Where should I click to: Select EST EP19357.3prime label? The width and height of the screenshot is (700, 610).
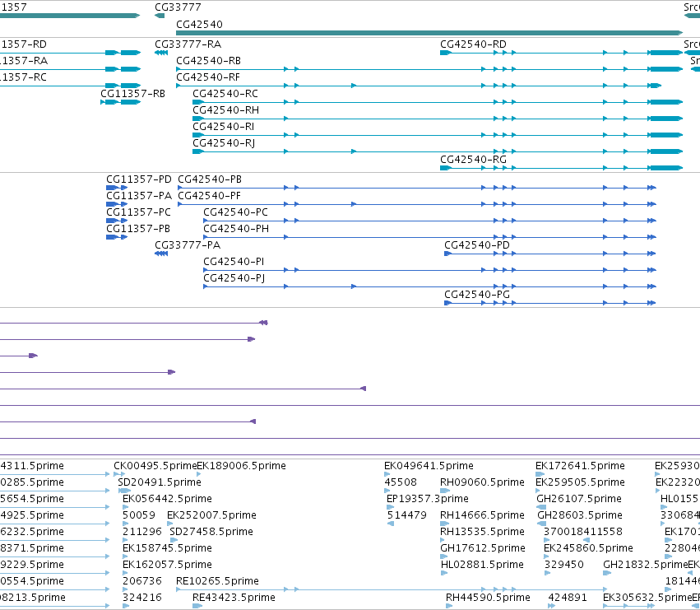(x=428, y=499)
